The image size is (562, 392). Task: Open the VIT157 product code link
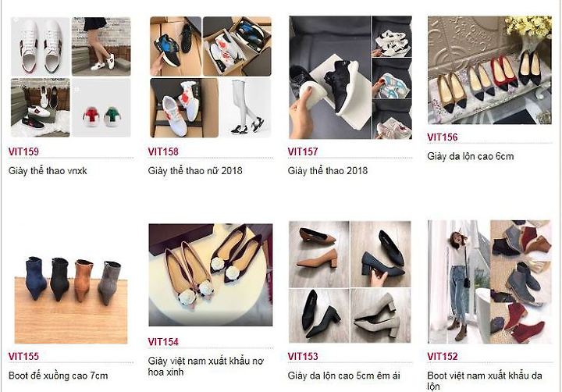coord(303,151)
